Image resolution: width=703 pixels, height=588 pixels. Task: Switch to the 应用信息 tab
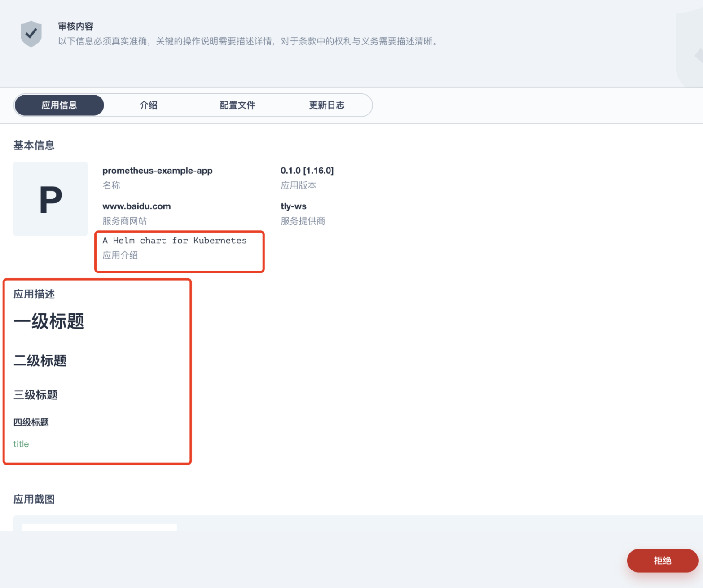[x=59, y=105]
